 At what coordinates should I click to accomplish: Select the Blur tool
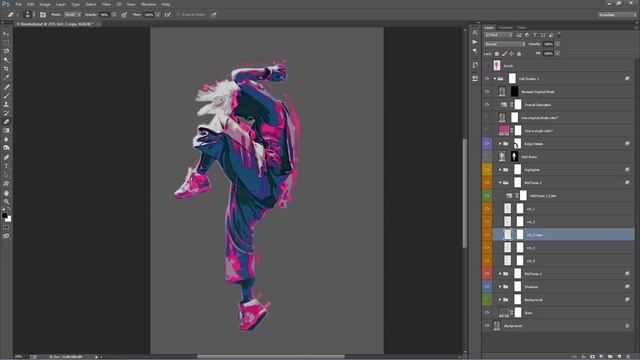6,139
